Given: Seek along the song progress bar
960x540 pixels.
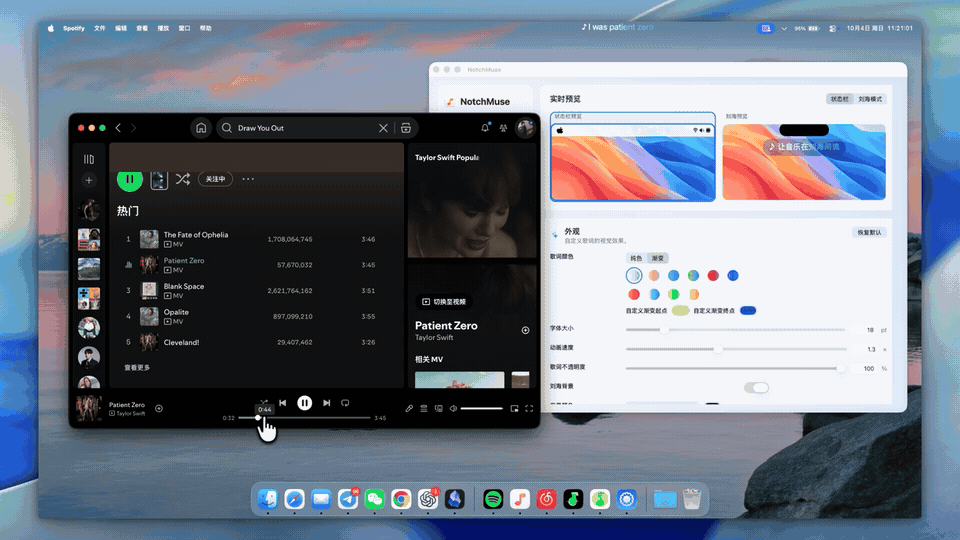Looking at the screenshot, I should (x=304, y=418).
